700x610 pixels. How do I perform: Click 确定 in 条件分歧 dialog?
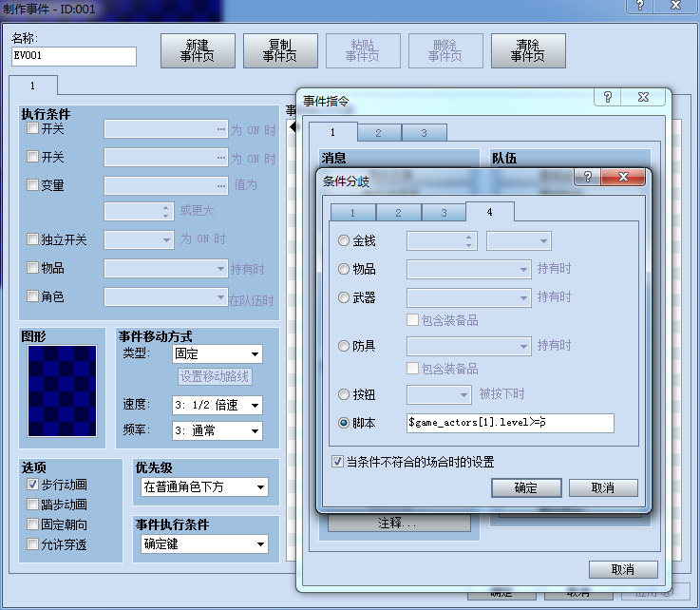(x=526, y=487)
